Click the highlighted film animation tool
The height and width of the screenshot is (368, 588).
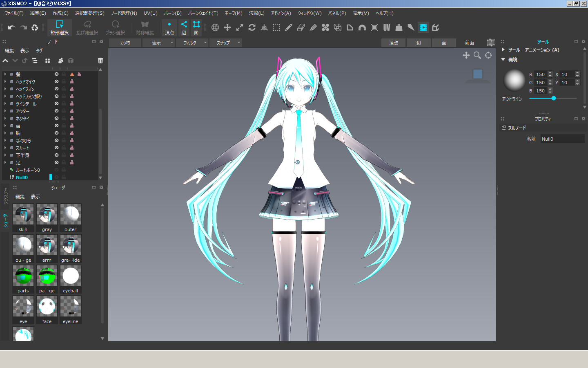point(423,27)
